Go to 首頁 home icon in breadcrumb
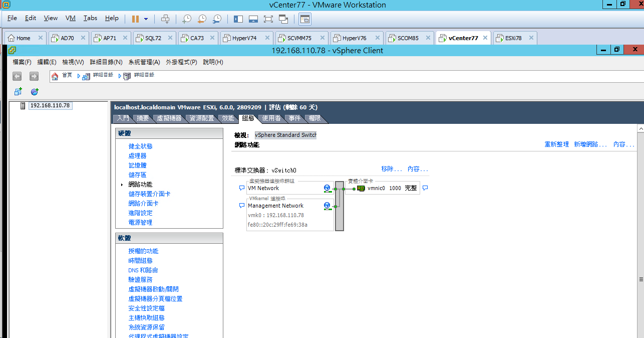 (55, 76)
